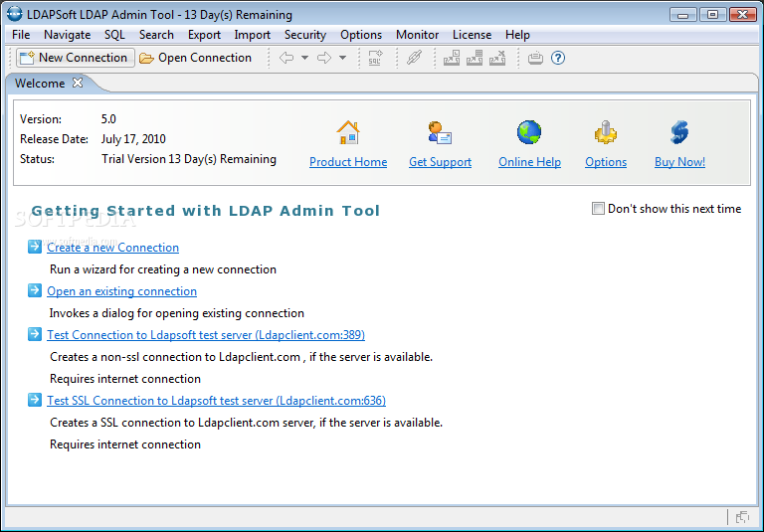
Task: Open the back history dropdown arrow
Action: coord(304,58)
